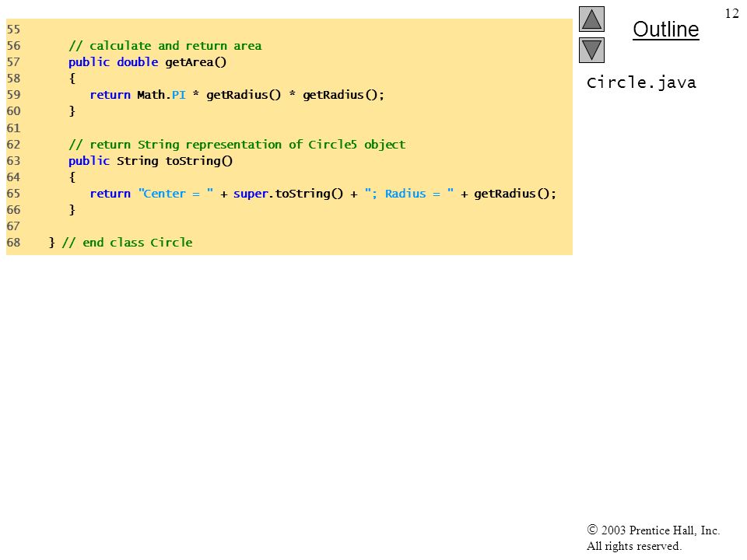Viewport: 747px width, 560px height.
Task: Click slide number 12
Action: tap(731, 13)
